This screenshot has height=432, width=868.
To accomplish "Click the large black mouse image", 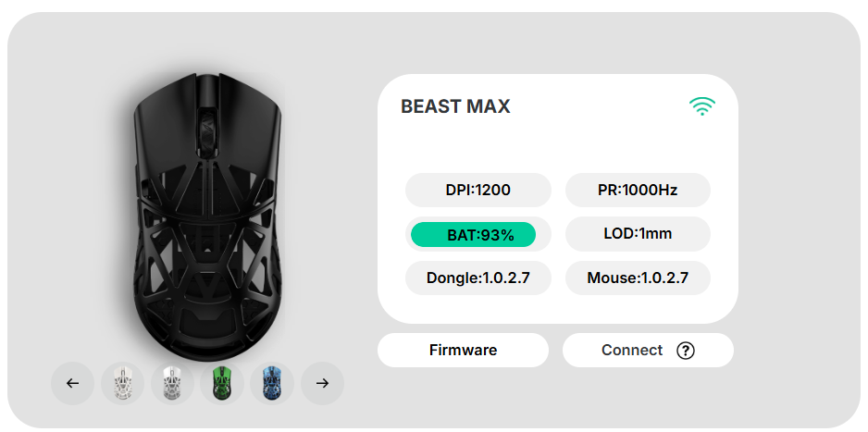I will (x=205, y=241).
